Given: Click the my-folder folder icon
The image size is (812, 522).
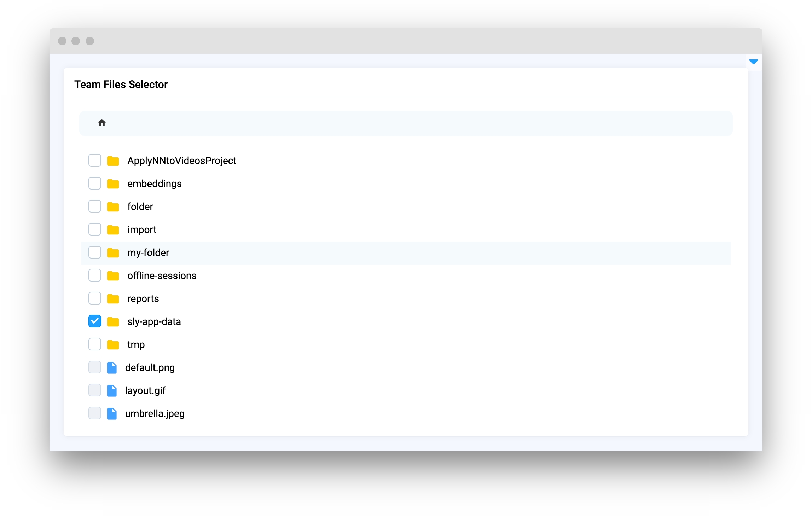Looking at the screenshot, I should 113,253.
